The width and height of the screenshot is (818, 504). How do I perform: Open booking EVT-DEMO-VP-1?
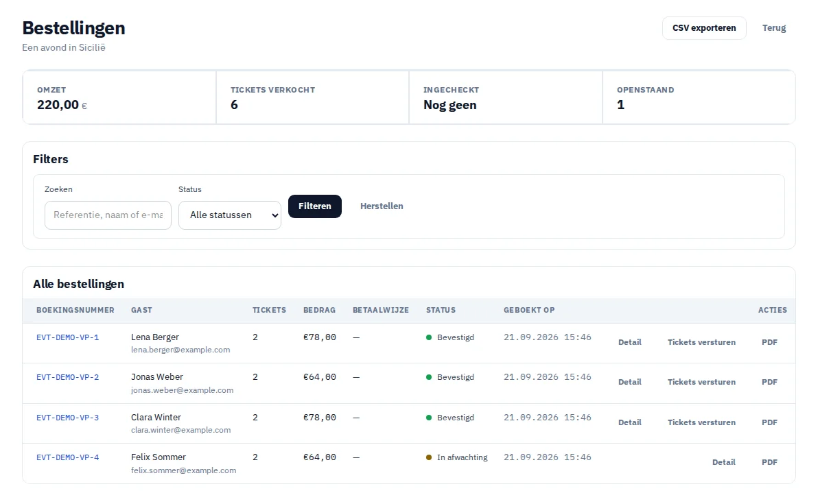click(x=68, y=337)
